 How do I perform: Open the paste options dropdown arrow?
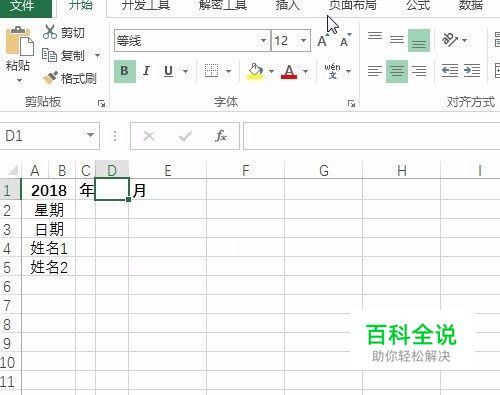pyautogui.click(x=19, y=80)
